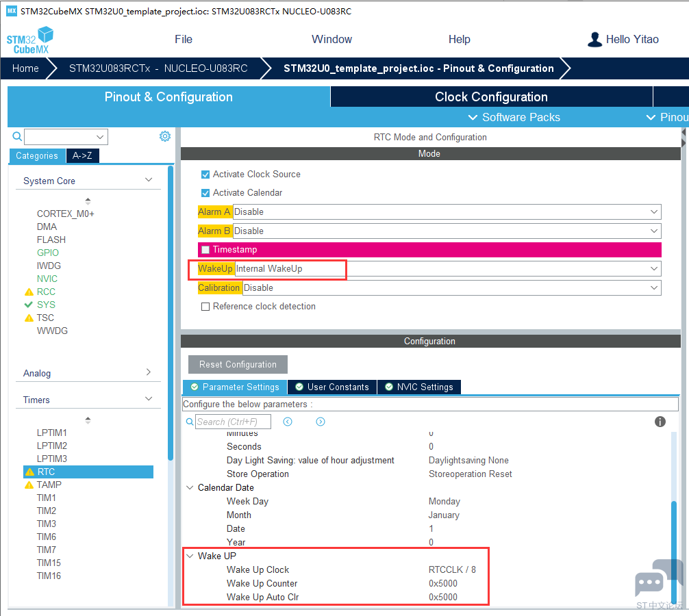Click the green check icon next to SYS
Screen dimensions: 689x616
point(29,305)
